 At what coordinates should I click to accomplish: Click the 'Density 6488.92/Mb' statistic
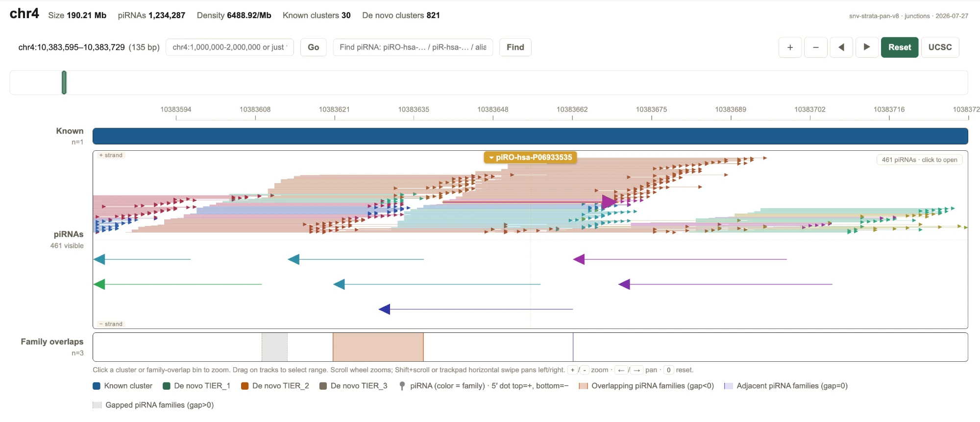[x=234, y=15]
